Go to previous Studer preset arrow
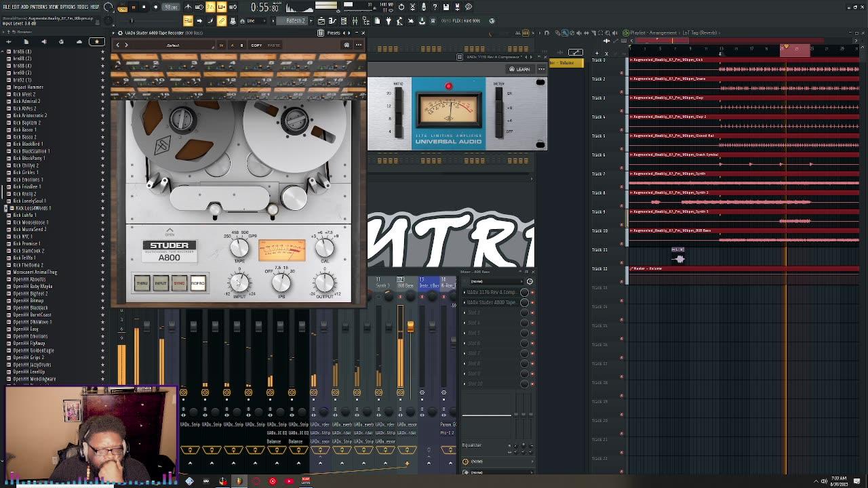The width and height of the screenshot is (868, 488). point(117,45)
